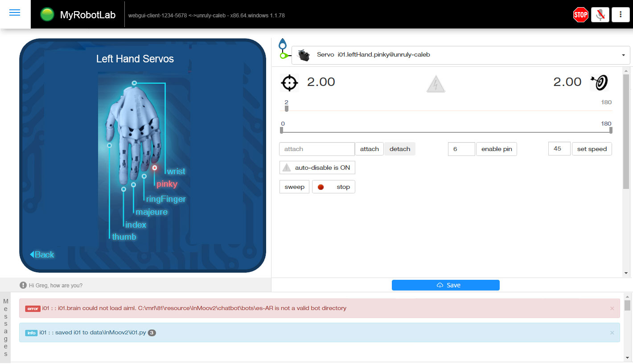Click the current position value 2.00
Viewport: 633px width, 364px height.
(321, 82)
